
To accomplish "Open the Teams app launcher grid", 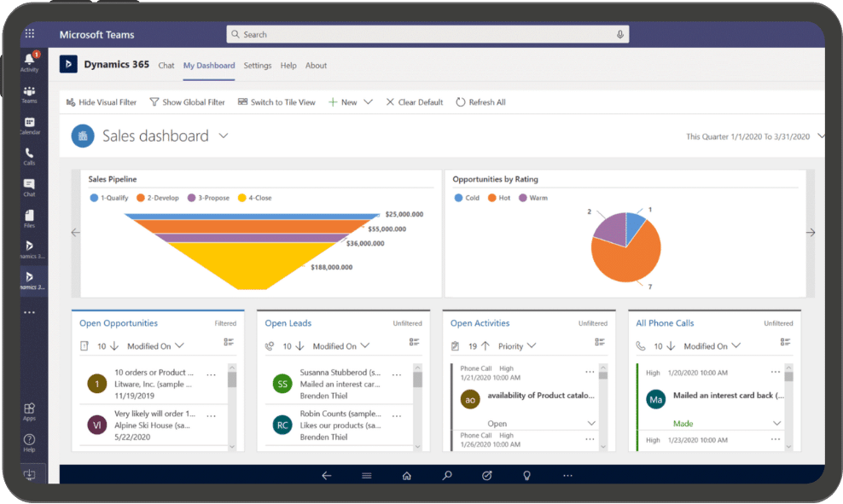I will tap(30, 33).
